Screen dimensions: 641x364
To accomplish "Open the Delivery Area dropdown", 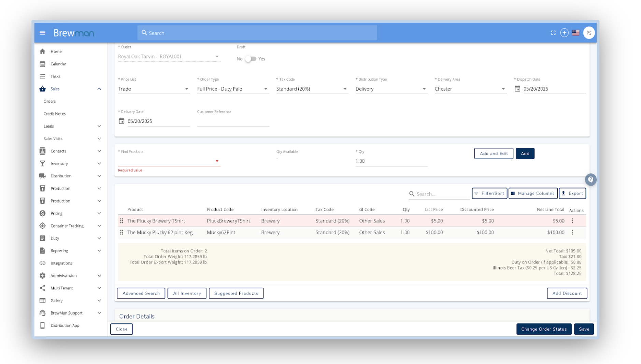I will [x=470, y=89].
